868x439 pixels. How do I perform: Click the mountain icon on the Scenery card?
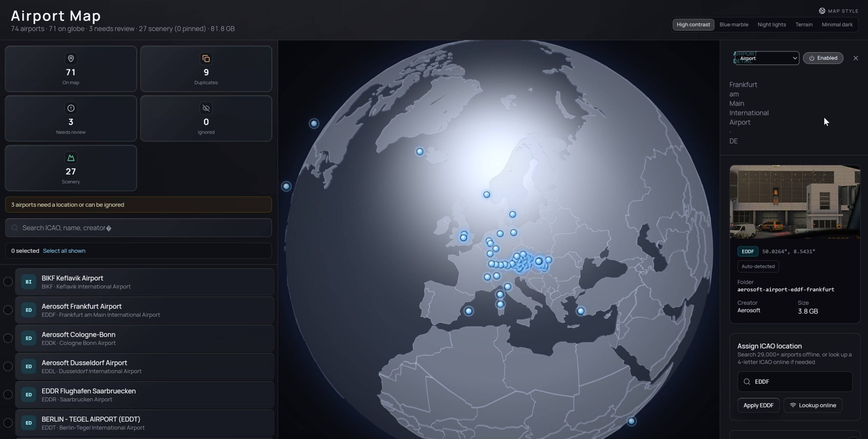coord(71,158)
